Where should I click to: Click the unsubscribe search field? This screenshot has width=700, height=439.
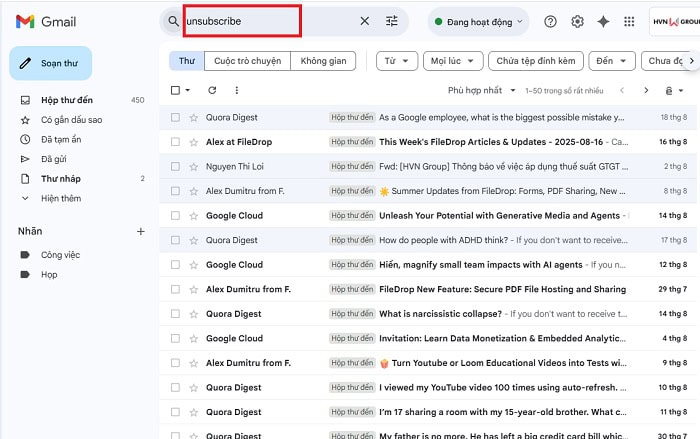pos(242,21)
